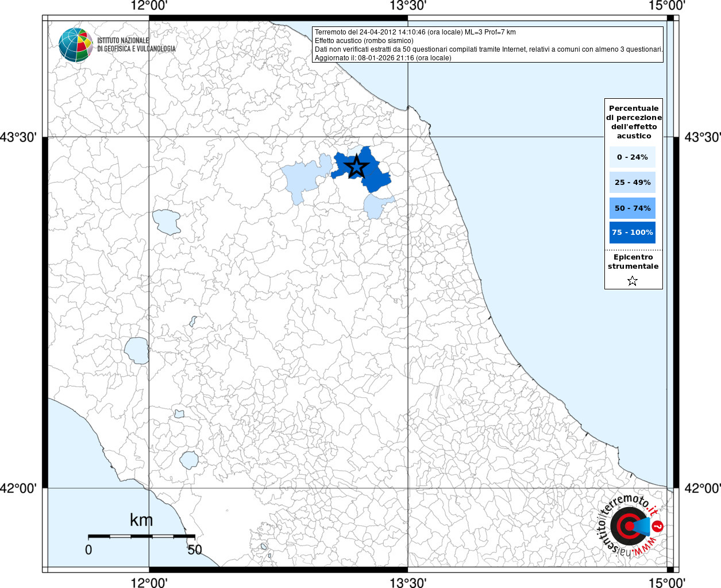
Task: Click the 'Dati non verificati' line
Action: (489, 49)
